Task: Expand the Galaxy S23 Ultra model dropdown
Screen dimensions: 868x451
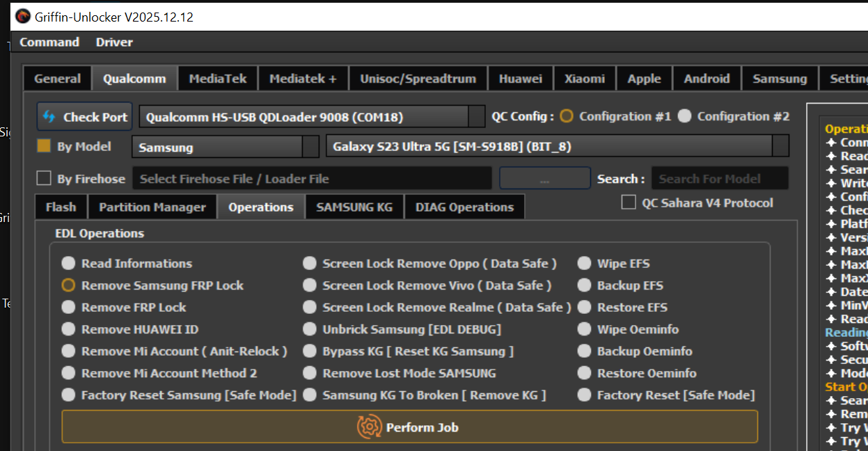Action: pyautogui.click(x=780, y=147)
